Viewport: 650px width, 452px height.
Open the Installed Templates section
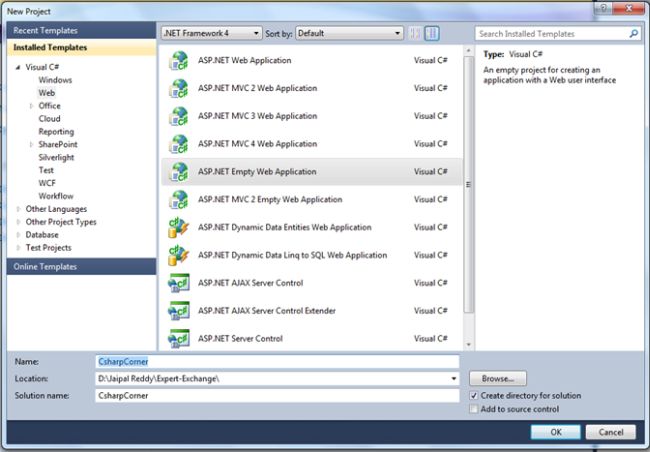pos(81,47)
